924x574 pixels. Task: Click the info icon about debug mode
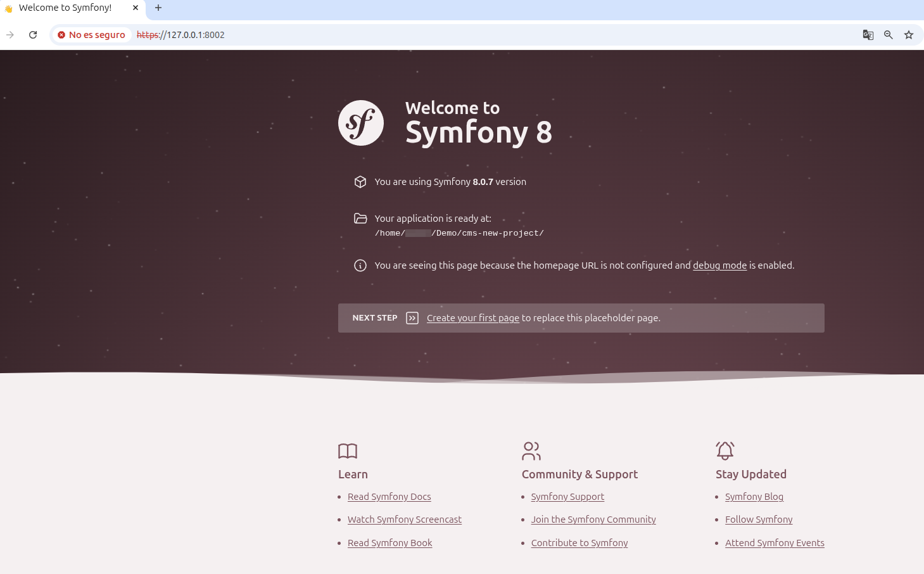[360, 265]
